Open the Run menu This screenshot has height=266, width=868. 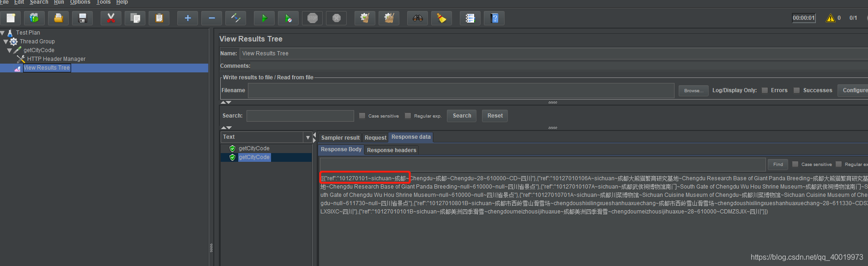pos(59,2)
